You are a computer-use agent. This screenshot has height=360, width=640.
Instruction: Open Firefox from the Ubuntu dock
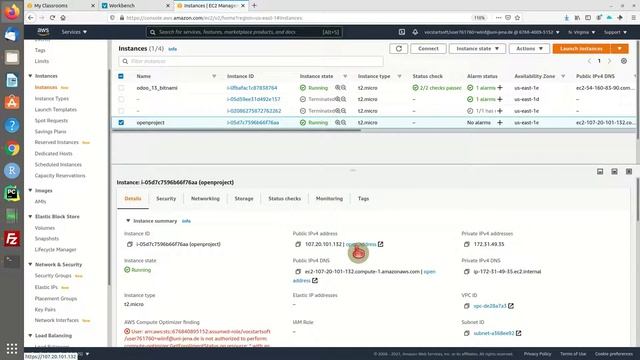click(x=12, y=12)
